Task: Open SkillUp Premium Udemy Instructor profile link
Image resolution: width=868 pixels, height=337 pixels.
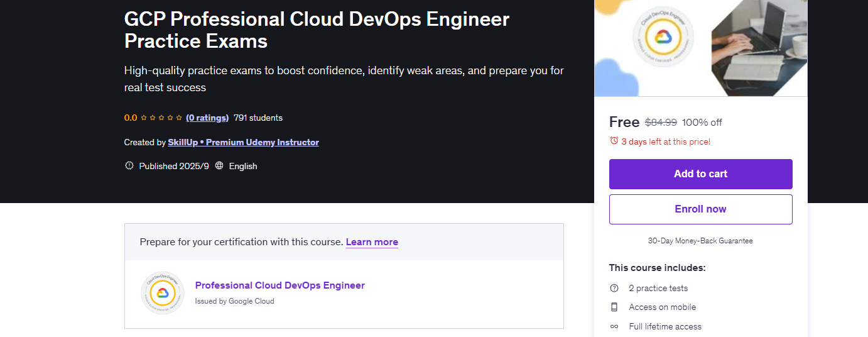Action: pyautogui.click(x=243, y=142)
